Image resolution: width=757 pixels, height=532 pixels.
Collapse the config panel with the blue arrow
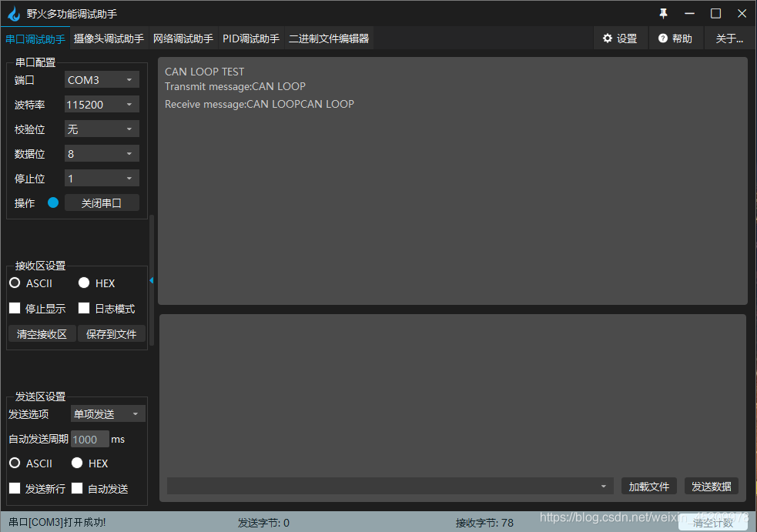tap(151, 280)
